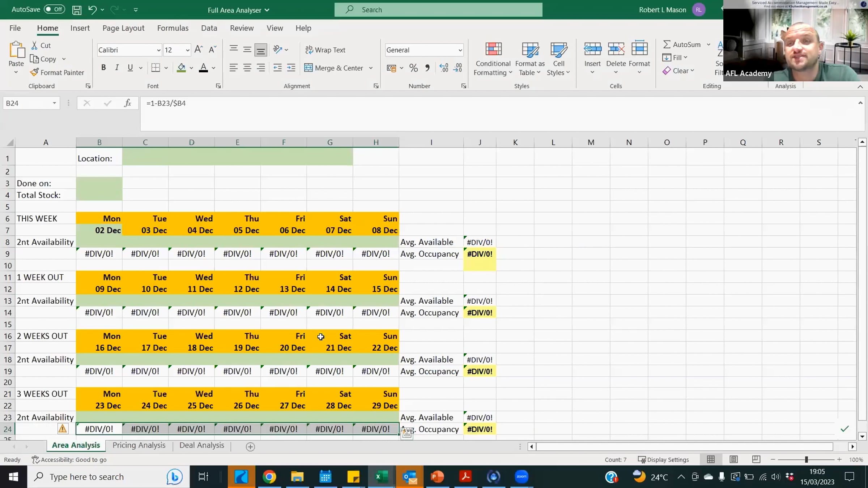Toggle Wrap Text on selected cells
This screenshot has height=488, width=868.
point(325,50)
